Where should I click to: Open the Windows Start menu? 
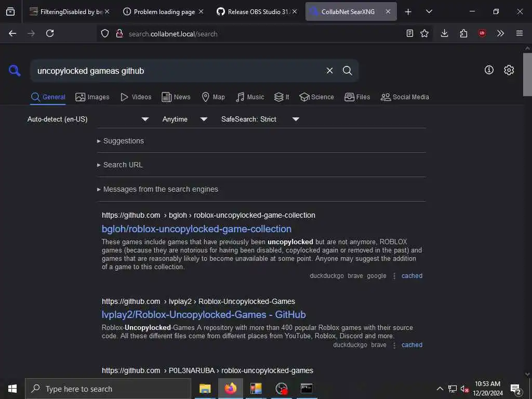(12, 389)
